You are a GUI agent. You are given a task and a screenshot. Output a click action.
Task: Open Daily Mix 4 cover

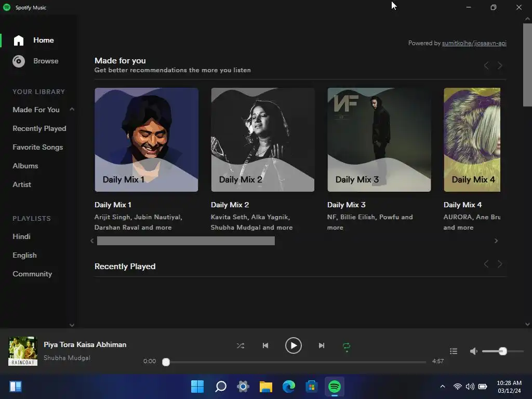(472, 140)
